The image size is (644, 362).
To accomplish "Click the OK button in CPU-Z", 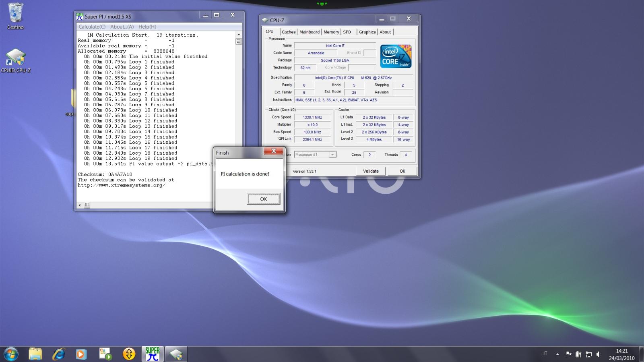I will tap(402, 171).
